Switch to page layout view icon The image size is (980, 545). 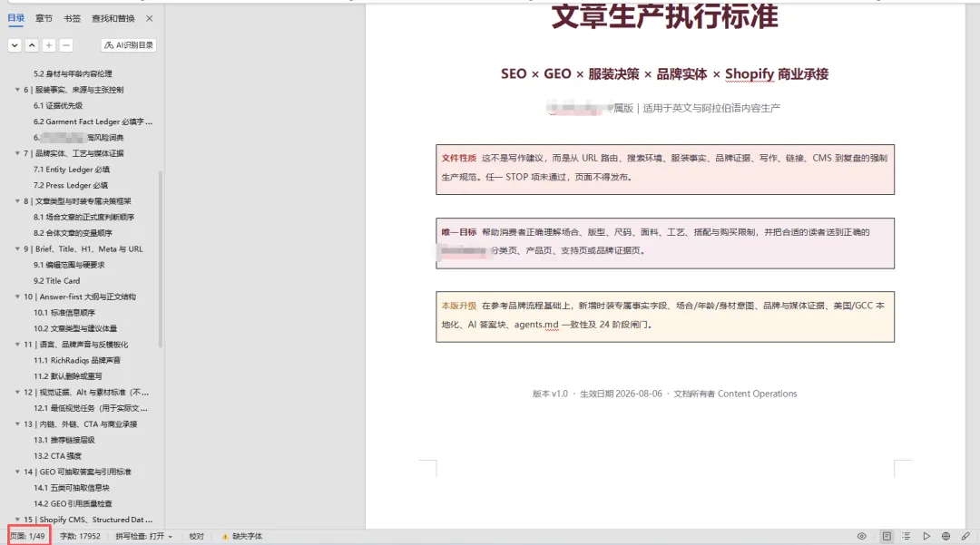pos(887,536)
